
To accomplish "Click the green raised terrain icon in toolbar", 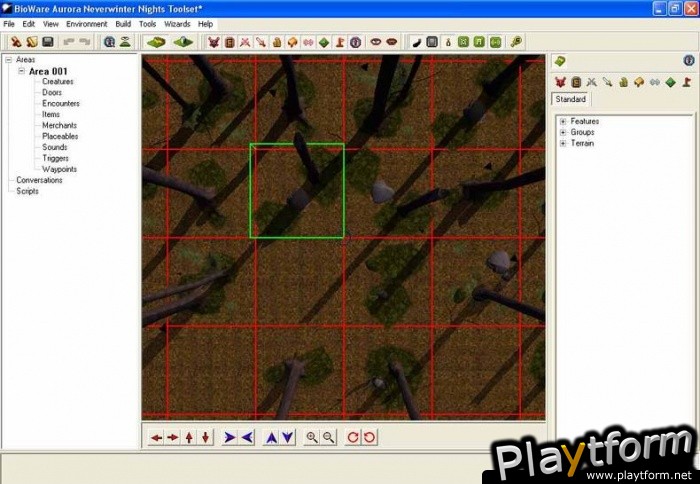I will click(x=183, y=42).
